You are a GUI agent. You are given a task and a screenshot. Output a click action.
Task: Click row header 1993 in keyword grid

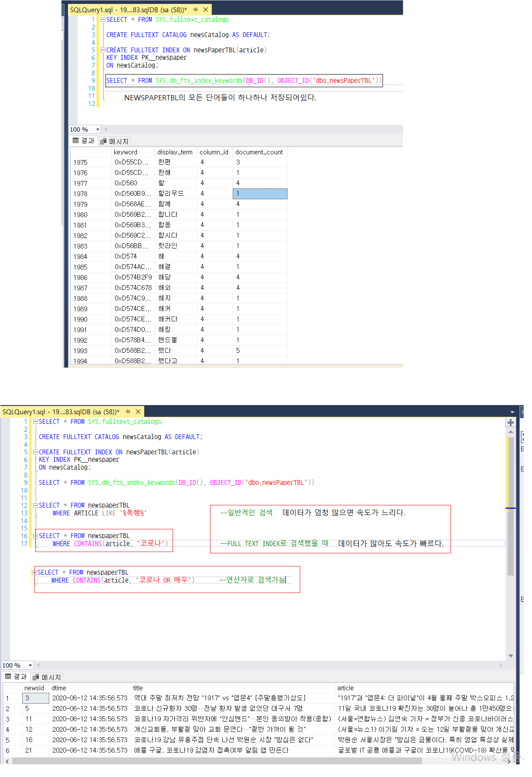(x=91, y=351)
